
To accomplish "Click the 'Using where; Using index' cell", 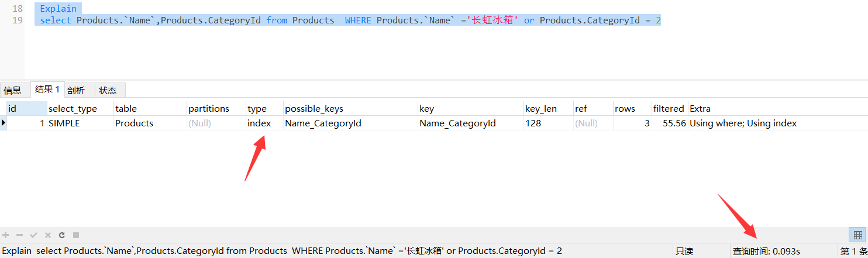I will point(743,123).
